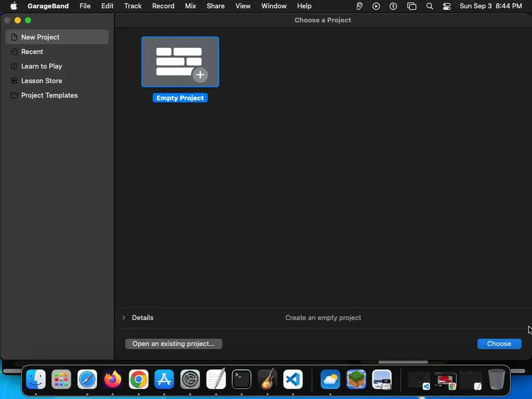
Task: Open the Record menu
Action: tap(163, 6)
